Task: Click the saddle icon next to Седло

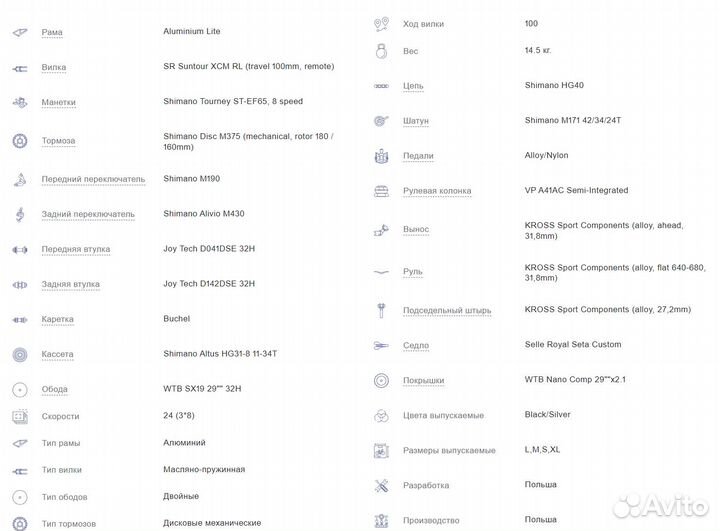Action: (380, 345)
